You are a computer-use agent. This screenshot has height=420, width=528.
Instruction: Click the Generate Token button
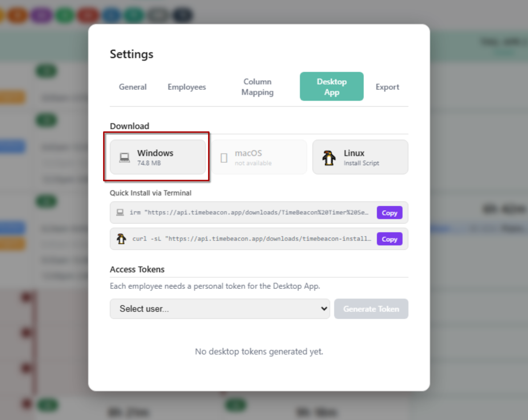point(371,308)
